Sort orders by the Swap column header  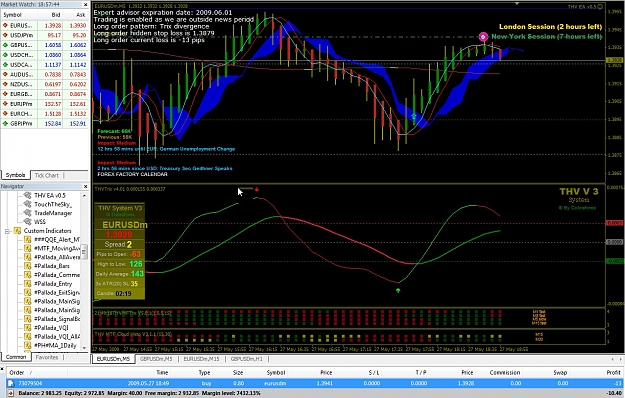coord(560,373)
